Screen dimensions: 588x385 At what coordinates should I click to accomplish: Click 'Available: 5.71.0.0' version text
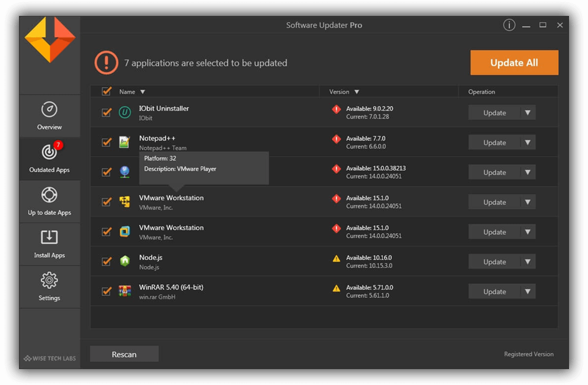click(370, 288)
